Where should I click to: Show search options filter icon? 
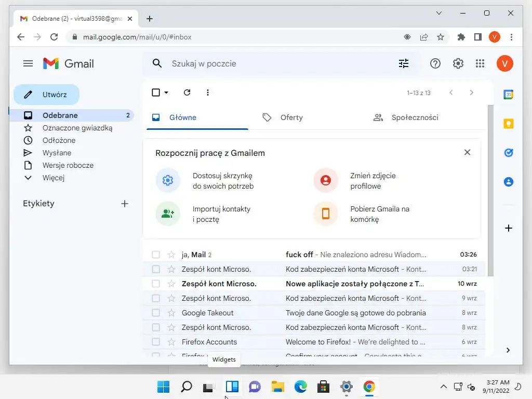point(403,63)
